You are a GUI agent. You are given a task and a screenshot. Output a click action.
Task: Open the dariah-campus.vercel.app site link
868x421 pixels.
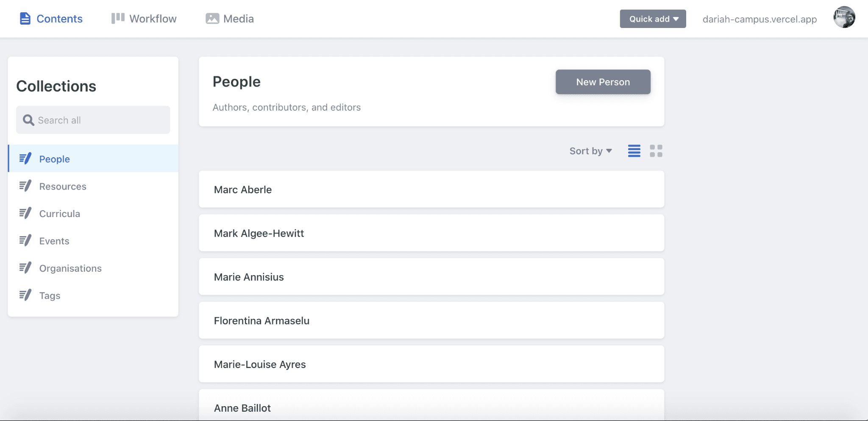[x=759, y=19]
